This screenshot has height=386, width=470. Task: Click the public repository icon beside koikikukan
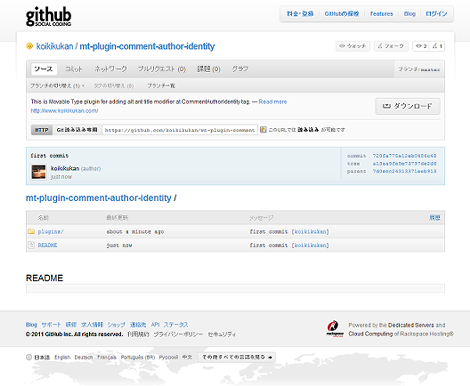point(29,46)
